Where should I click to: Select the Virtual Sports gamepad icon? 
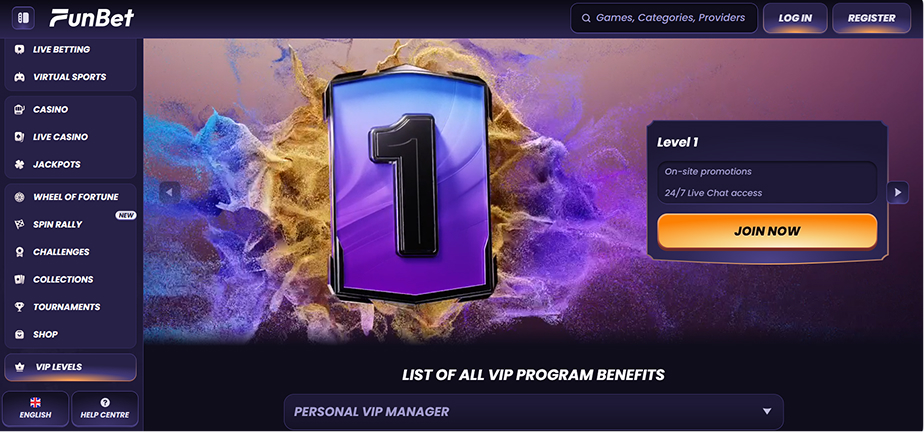19,77
